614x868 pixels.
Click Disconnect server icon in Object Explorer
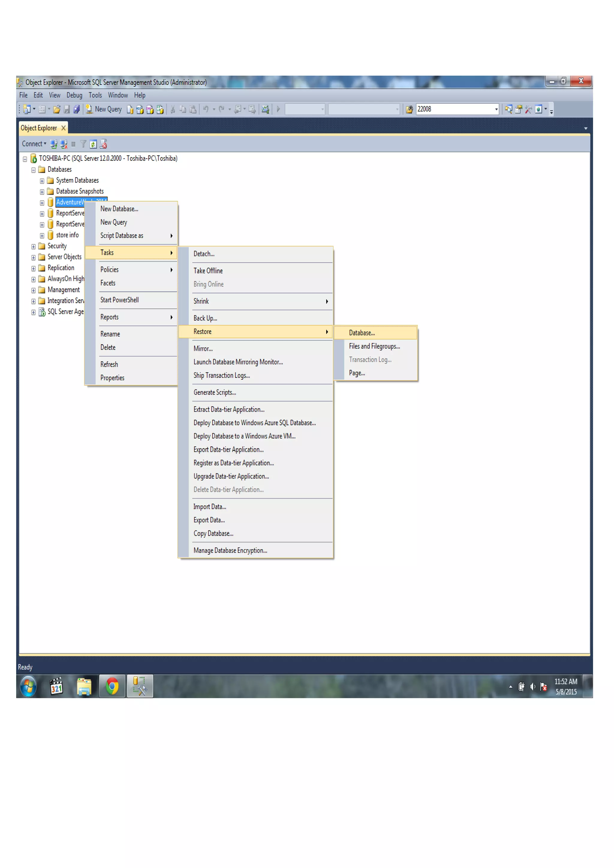tap(64, 144)
